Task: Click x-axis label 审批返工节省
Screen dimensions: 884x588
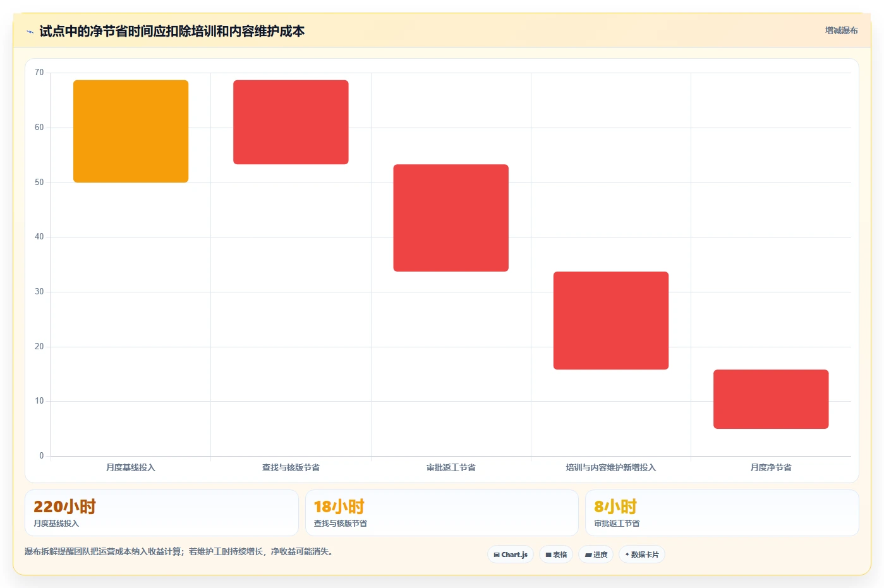Action: coord(451,467)
